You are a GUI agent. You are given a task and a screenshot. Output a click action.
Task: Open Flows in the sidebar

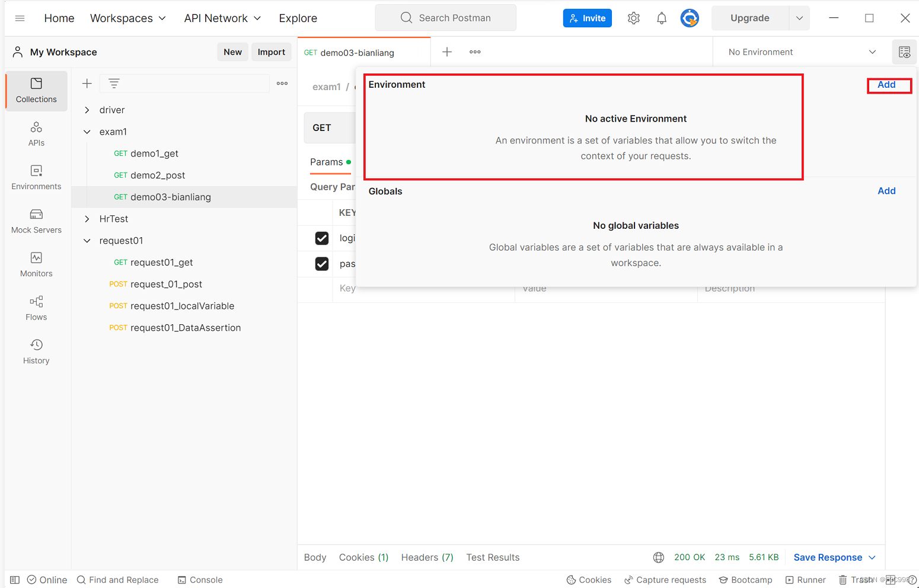click(x=36, y=308)
